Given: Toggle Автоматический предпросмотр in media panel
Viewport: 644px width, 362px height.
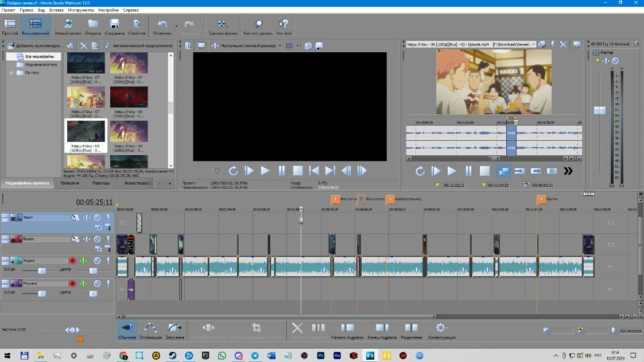Looking at the screenshot, I should point(138,45).
